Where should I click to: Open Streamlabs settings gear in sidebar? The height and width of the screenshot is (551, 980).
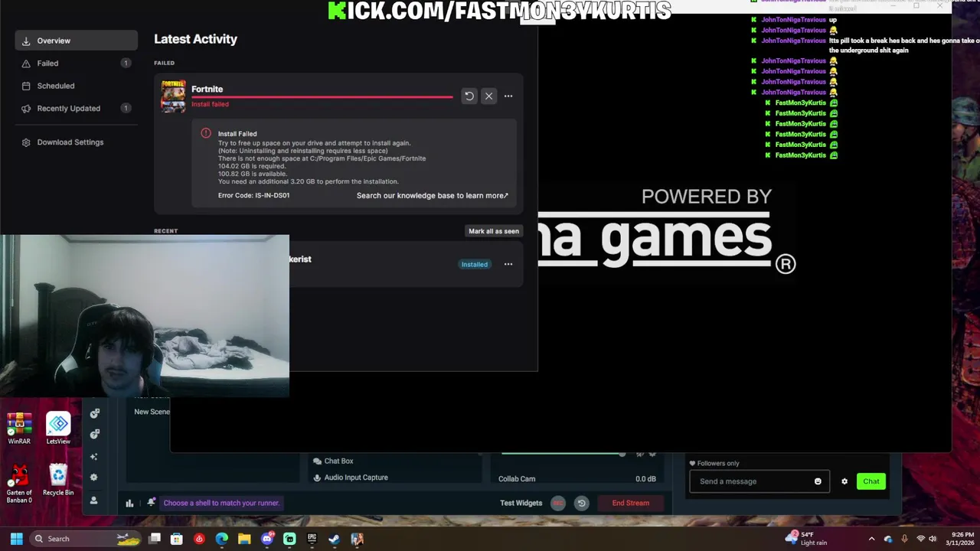tap(93, 478)
